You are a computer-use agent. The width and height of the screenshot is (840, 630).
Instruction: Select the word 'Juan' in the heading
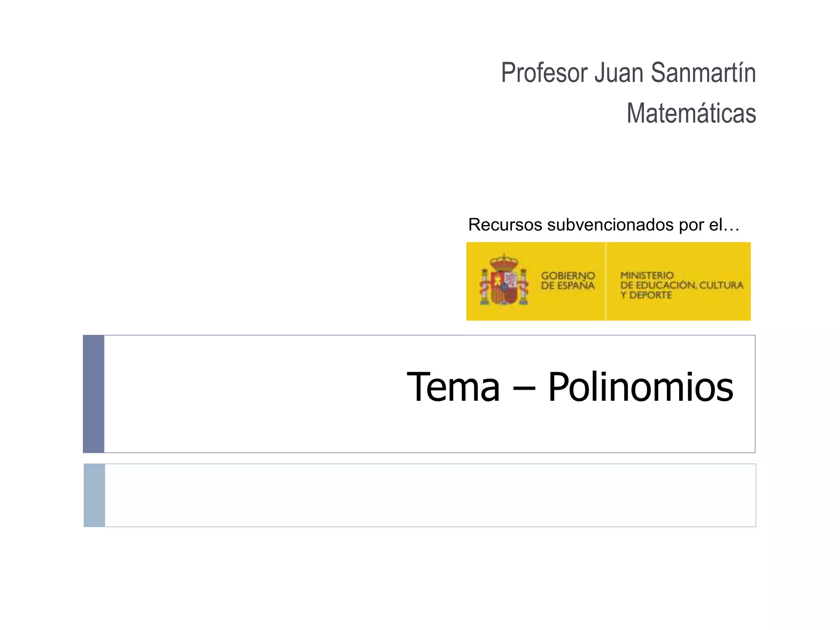(x=619, y=73)
